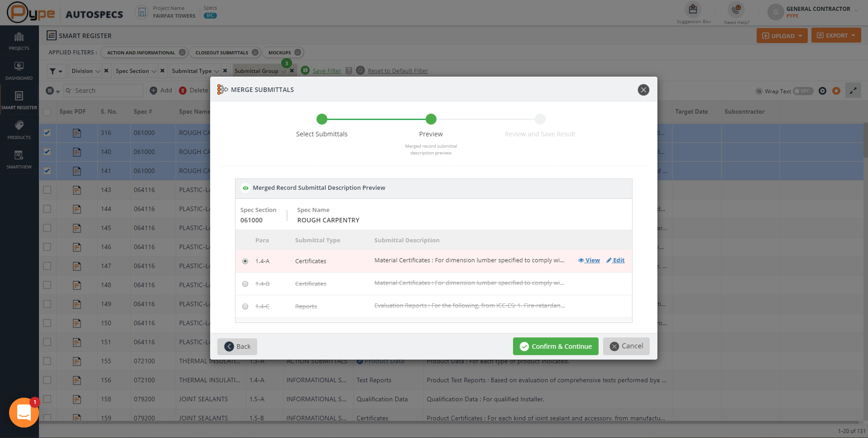Select the 1.4-C paragraph radio button
The image size is (868, 438).
245,307
